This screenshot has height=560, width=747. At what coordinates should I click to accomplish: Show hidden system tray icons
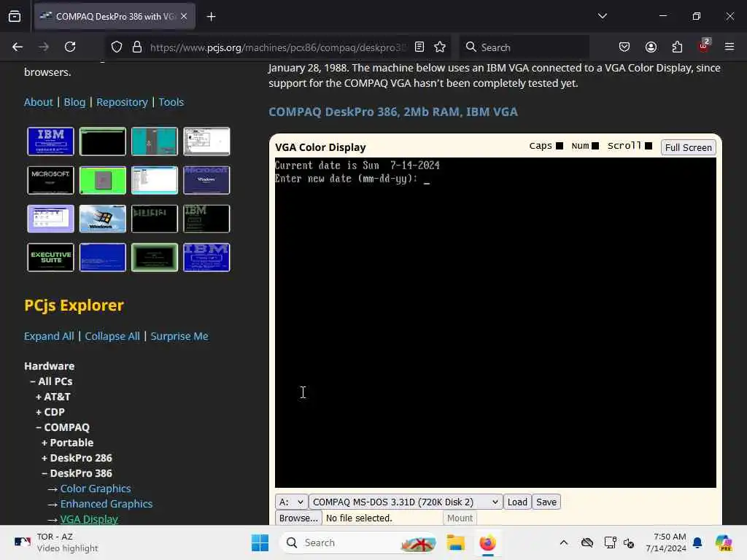tap(564, 542)
